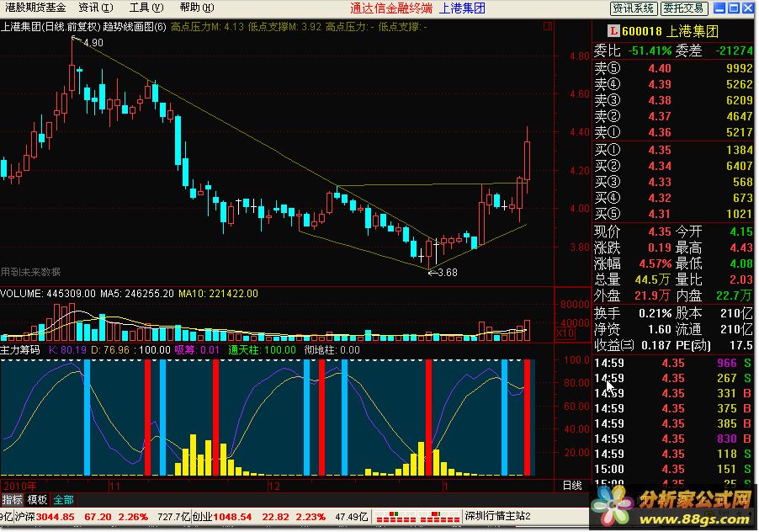This screenshot has width=759, height=532.
Task: Select the 卖③ 4.38 order row
Action: [x=673, y=100]
